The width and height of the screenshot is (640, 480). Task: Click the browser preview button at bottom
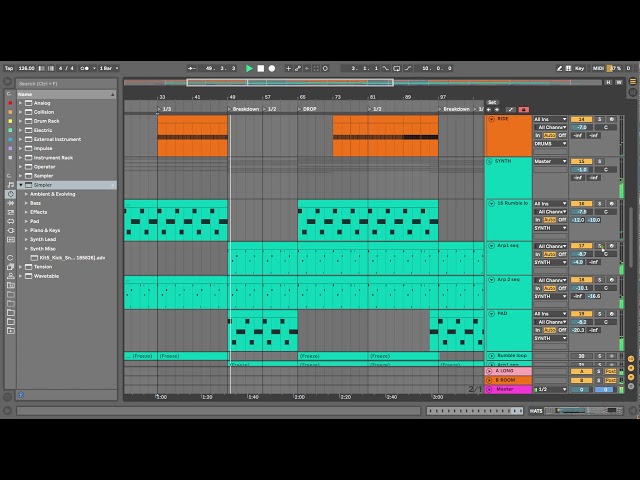[21, 395]
